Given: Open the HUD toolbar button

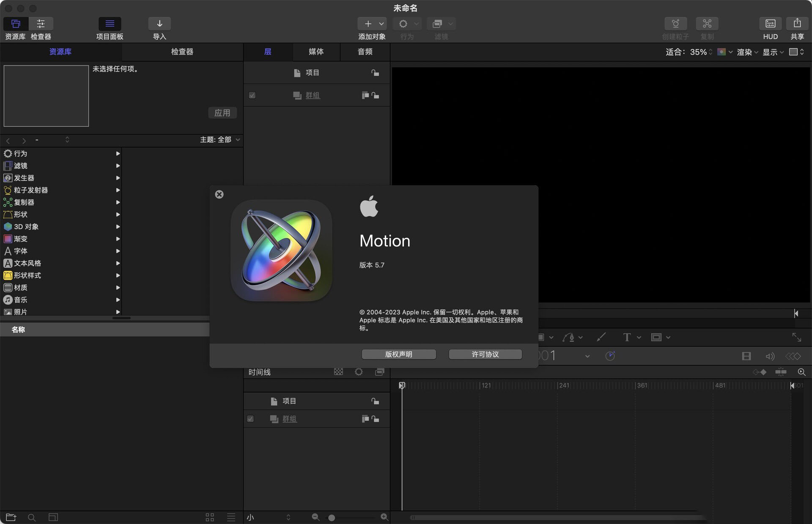Looking at the screenshot, I should pos(770,24).
